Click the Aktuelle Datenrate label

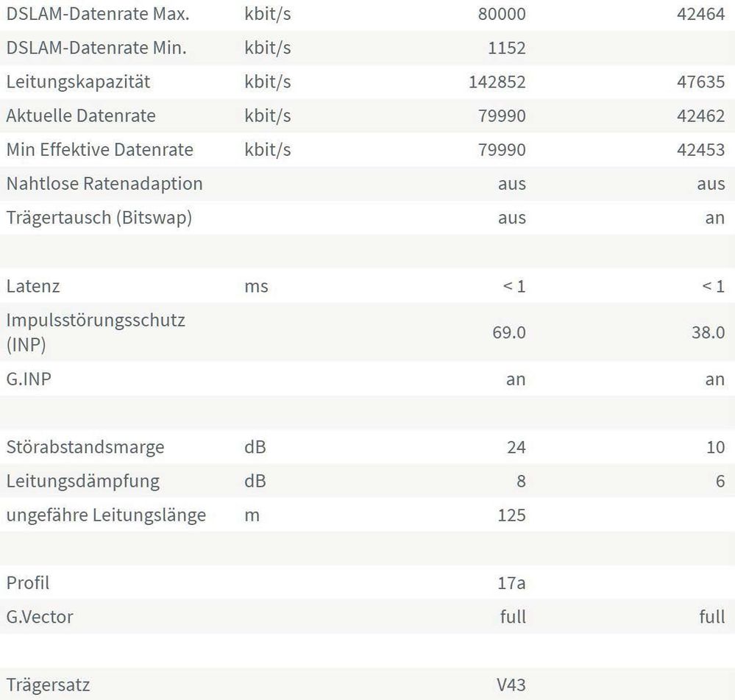coord(81,115)
